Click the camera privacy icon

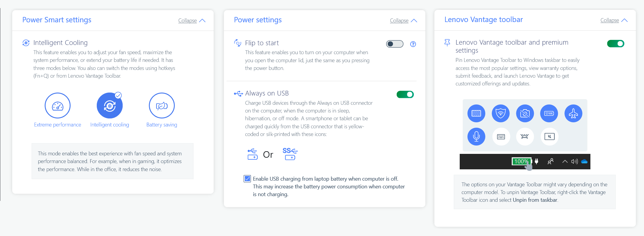(525, 113)
